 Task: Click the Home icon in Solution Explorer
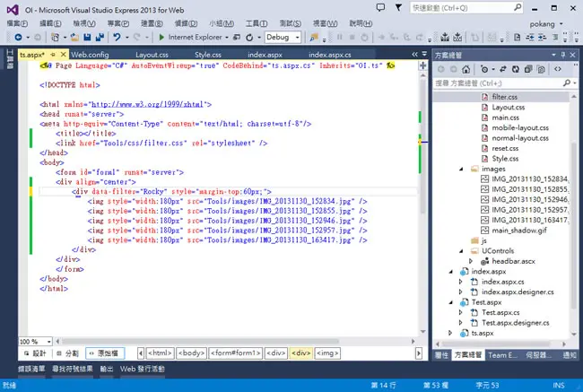point(466,69)
